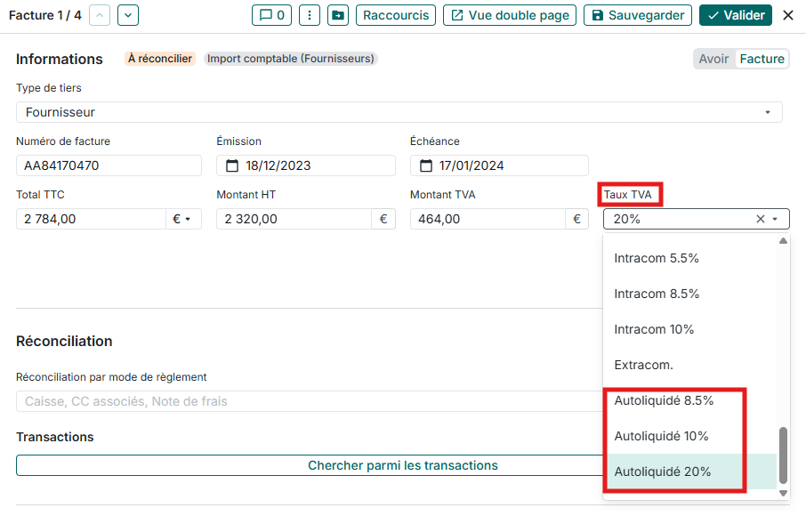
Task: Switch document type to Avoir
Action: tap(713, 59)
